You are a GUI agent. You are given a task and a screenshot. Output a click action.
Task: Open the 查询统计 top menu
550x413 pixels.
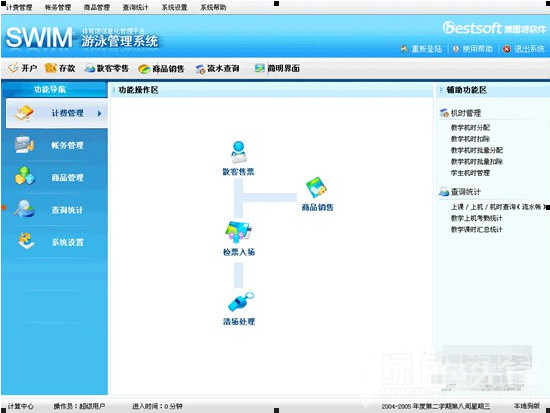coord(135,7)
